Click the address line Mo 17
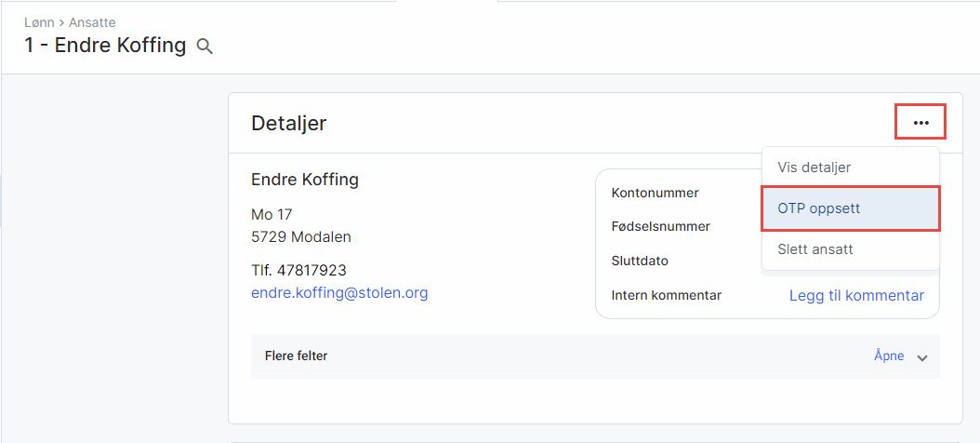The width and height of the screenshot is (980, 443). (271, 215)
